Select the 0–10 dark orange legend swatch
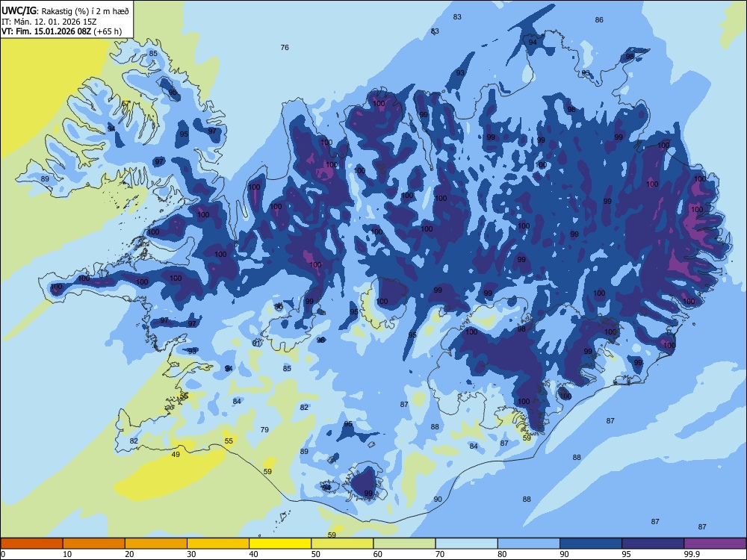Image resolution: width=747 pixels, height=560 pixels. (31, 544)
